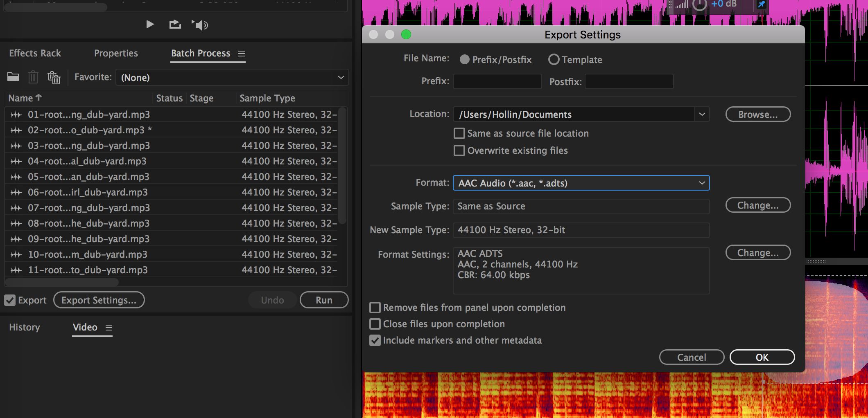Click the Loop Playback icon
This screenshot has height=418, width=868.
[175, 25]
